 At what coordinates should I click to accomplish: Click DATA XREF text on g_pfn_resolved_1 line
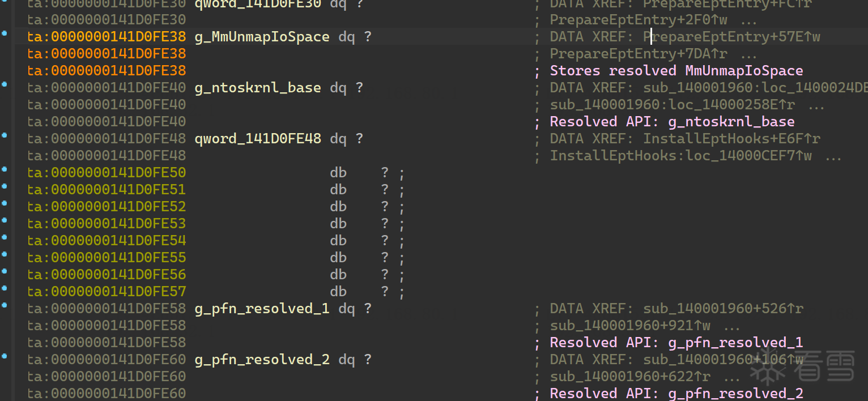pos(592,309)
